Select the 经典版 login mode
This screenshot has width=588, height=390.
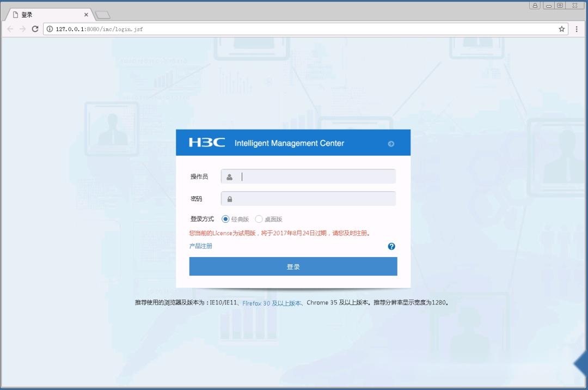pyautogui.click(x=225, y=218)
